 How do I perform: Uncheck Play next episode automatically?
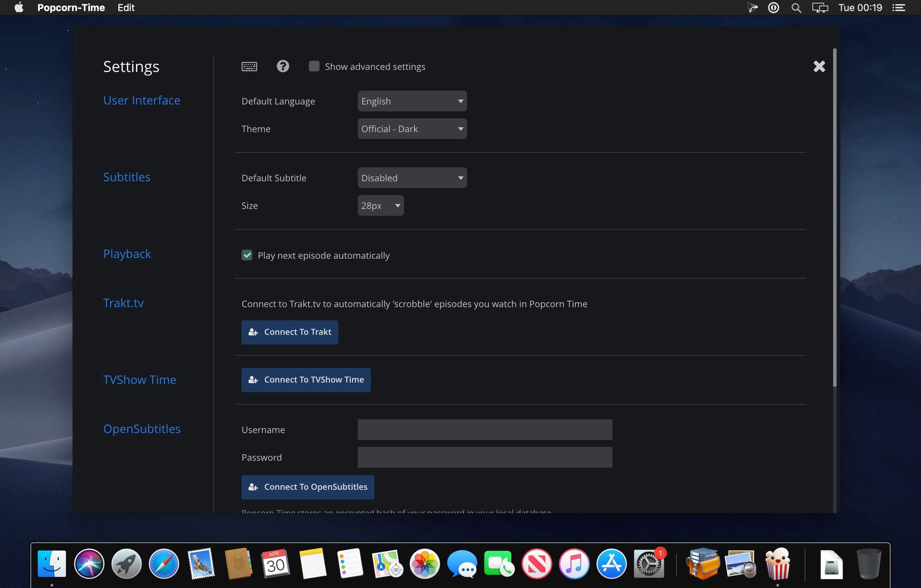247,255
